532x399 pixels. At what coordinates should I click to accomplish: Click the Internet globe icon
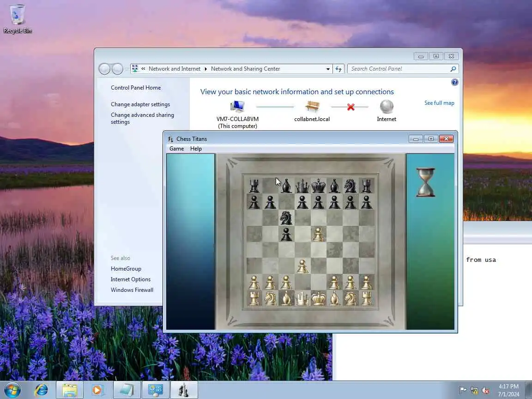tap(387, 107)
